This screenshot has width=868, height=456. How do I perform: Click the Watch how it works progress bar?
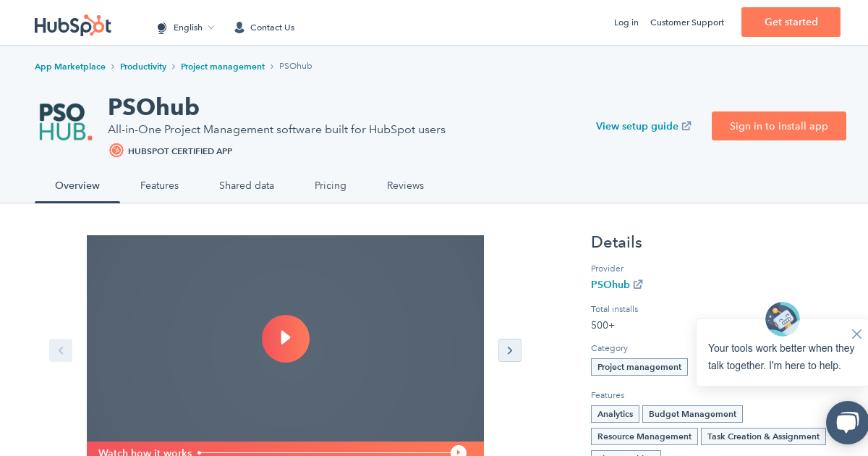[325, 452]
